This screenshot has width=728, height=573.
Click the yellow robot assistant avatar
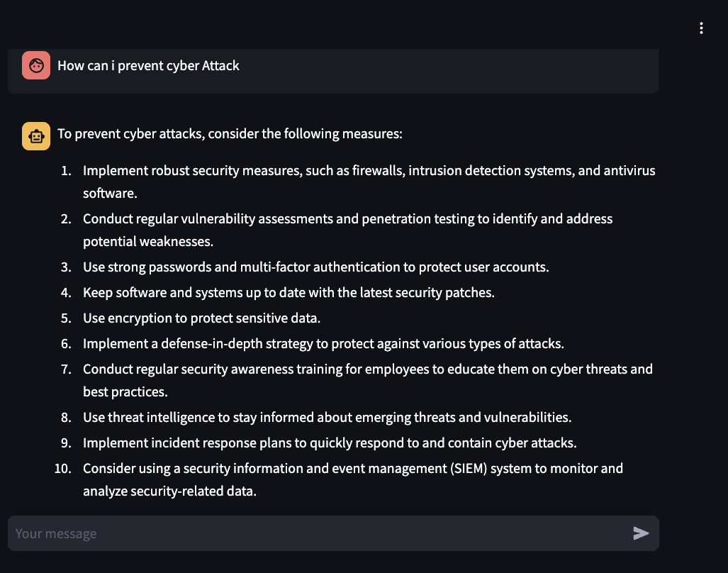[x=36, y=136]
